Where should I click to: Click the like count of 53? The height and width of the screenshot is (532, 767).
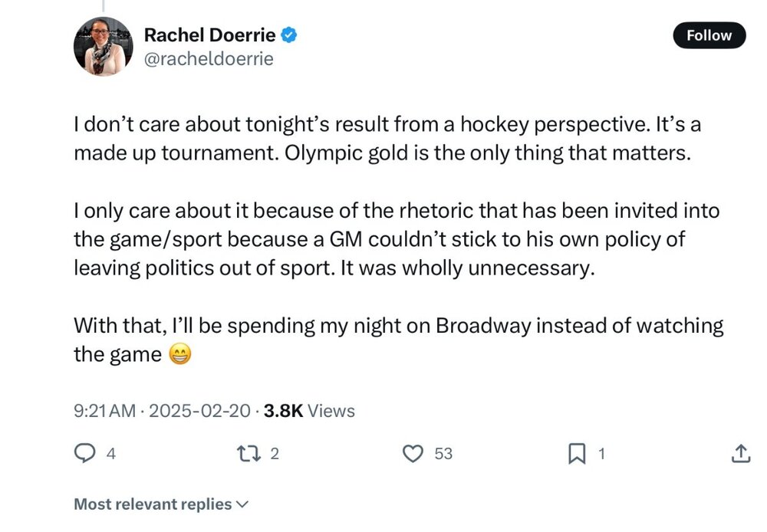point(443,454)
